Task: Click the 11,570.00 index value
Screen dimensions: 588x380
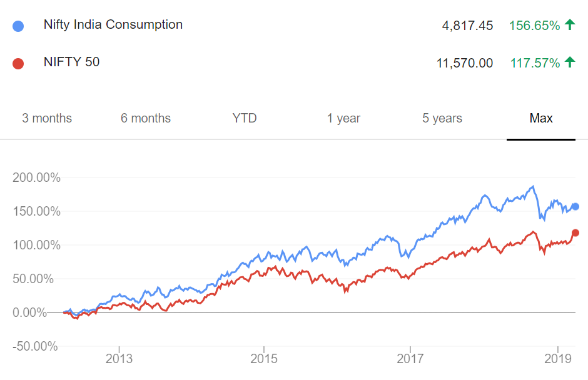Action: [465, 63]
